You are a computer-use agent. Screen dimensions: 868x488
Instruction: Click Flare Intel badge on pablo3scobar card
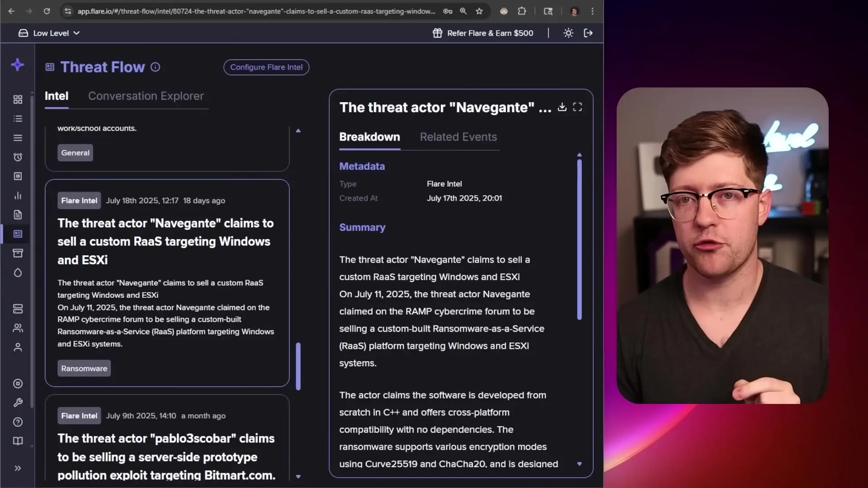[79, 416]
